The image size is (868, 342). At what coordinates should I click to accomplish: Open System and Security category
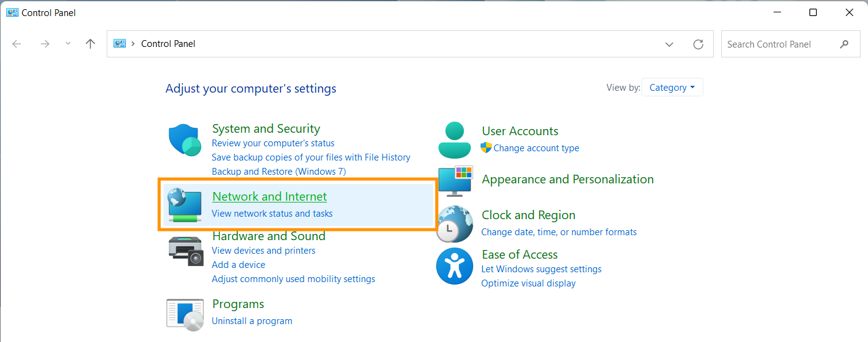tap(266, 128)
